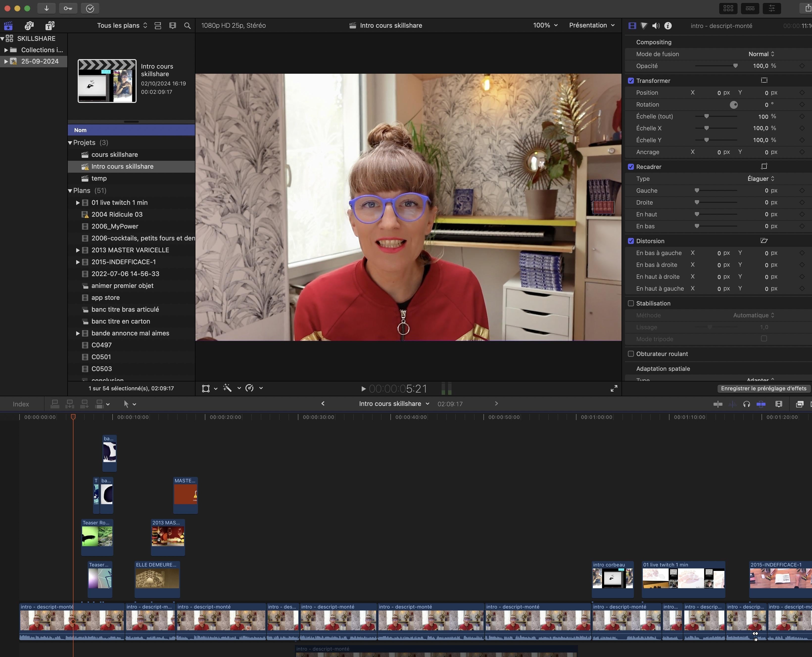Toggle video skimming in timeline
This screenshot has height=657, width=812.
[x=718, y=404]
